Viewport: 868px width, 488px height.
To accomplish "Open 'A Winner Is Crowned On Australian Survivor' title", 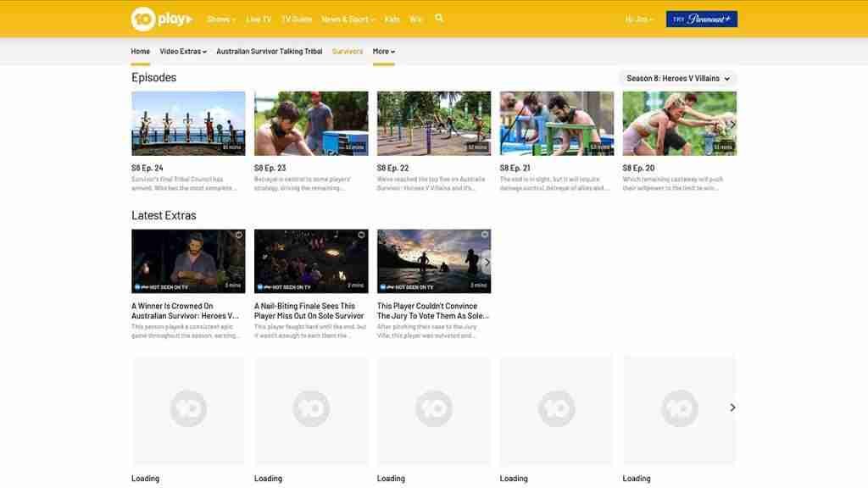I will (x=186, y=311).
